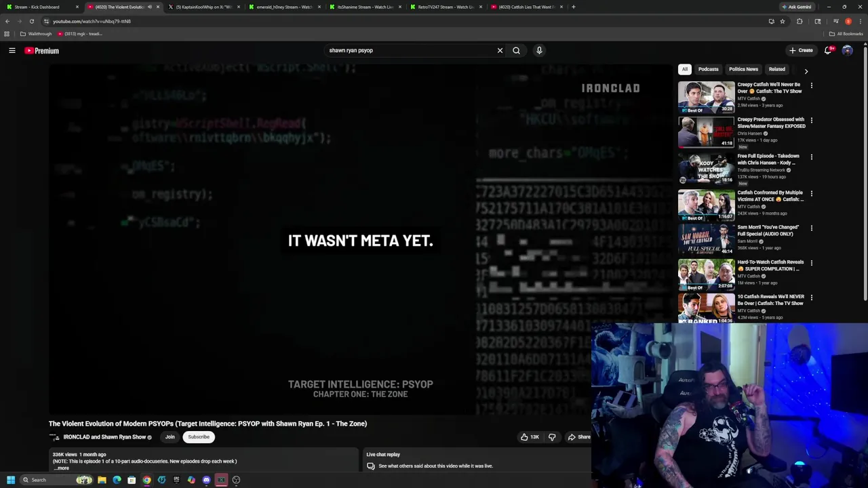Switch to emerald_h0ney Stream tab

coord(283,7)
